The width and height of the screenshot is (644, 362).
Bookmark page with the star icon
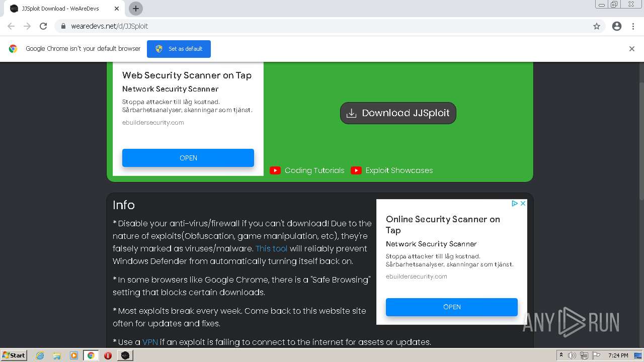click(597, 26)
